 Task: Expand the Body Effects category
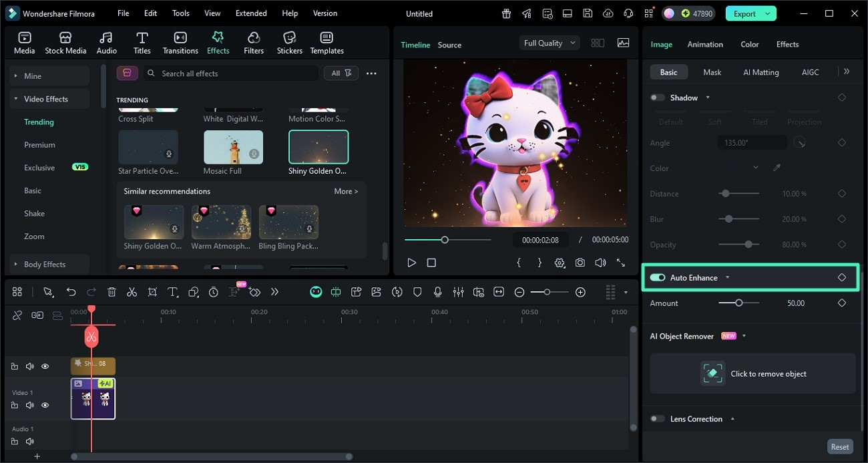click(x=45, y=265)
